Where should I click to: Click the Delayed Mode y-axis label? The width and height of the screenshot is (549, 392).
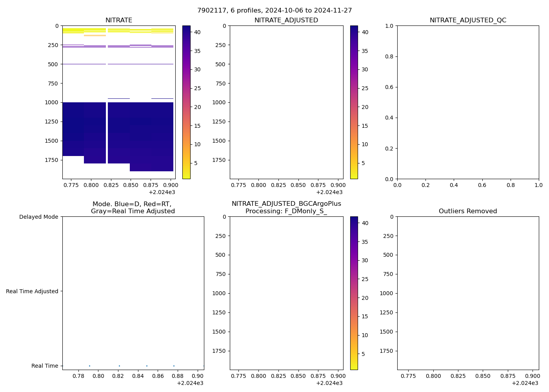coord(38,217)
